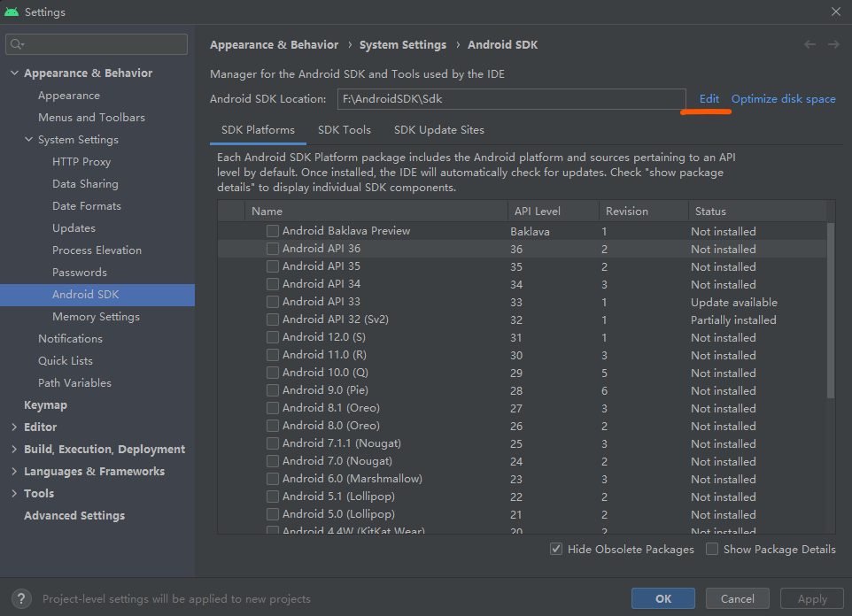Expand the Editor section
Image resolution: width=852 pixels, height=616 pixels.
15,427
